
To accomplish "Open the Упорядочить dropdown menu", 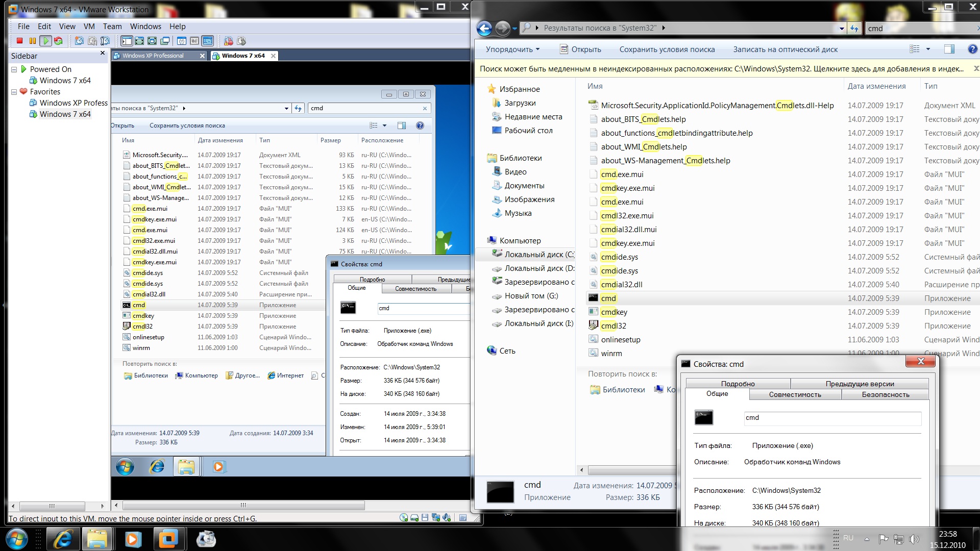I will tap(512, 49).
